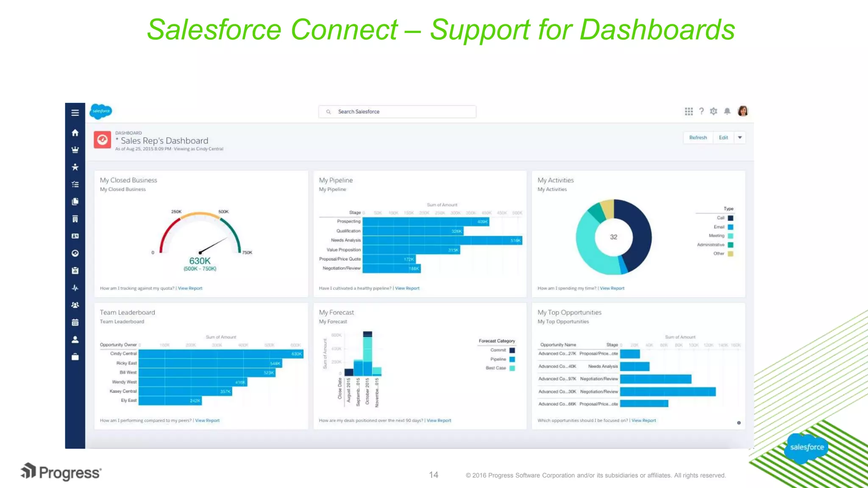Viewport: 868px width, 488px height.
Task: Open the Help question mark icon
Action: (701, 111)
